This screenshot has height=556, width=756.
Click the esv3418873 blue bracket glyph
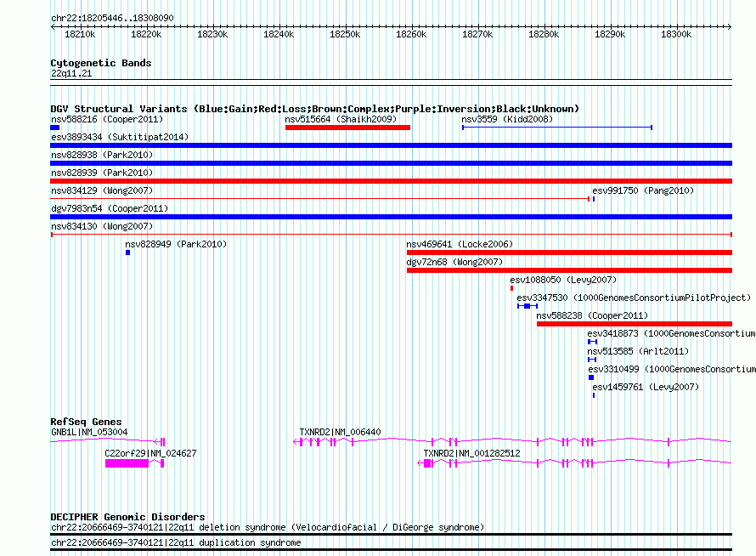(x=593, y=342)
